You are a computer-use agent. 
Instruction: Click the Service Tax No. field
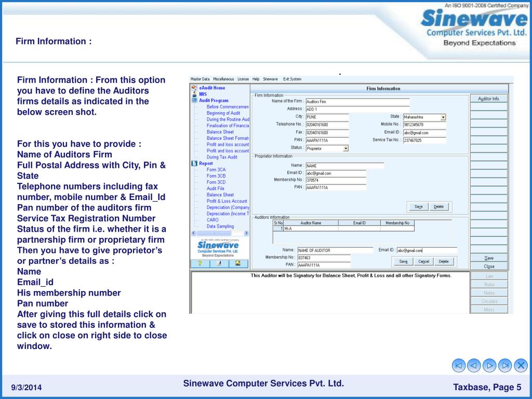point(424,140)
